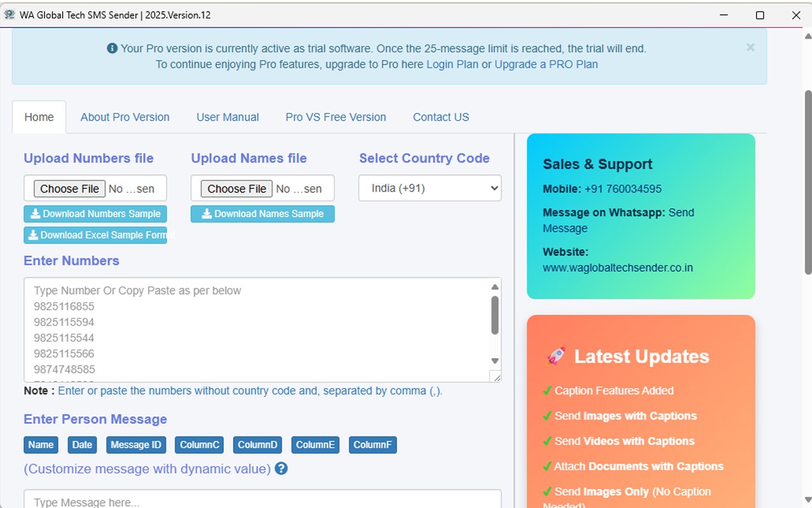Minimize the SMS Sender window

(724, 15)
